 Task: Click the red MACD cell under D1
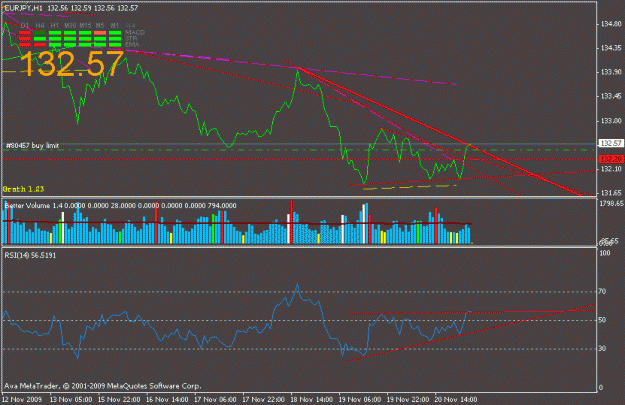coord(25,33)
